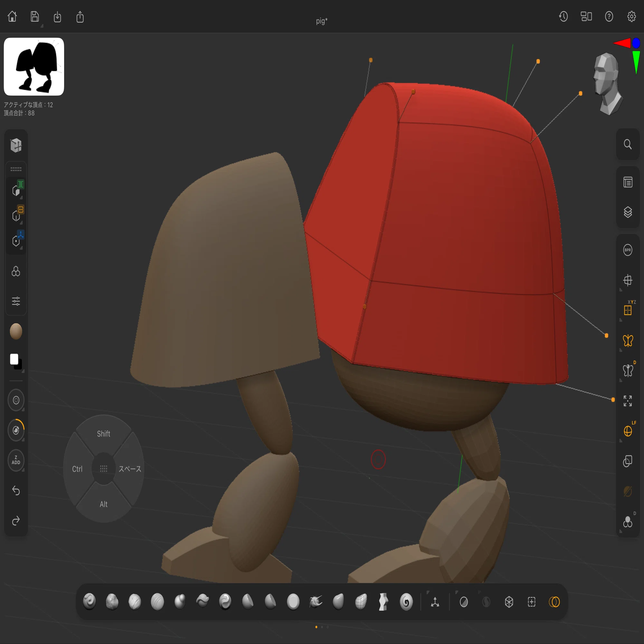Expand the color swatch corner arrow
Image resolution: width=644 pixels, height=644 pixels.
click(x=23, y=371)
